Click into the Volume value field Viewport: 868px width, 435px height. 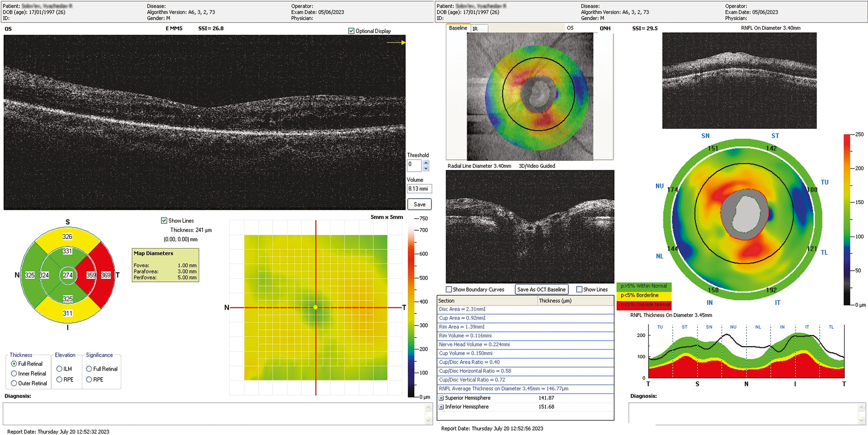point(419,189)
